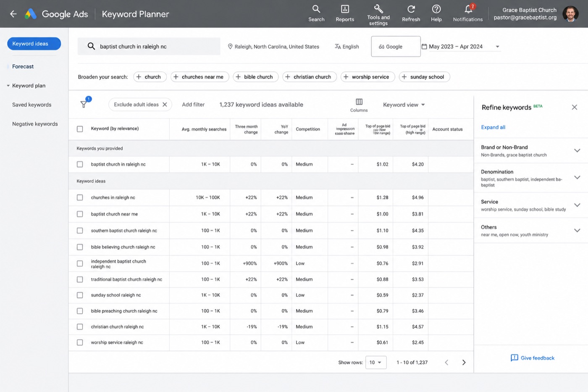Click the Give feedback link
This screenshot has width=588, height=392.
(532, 358)
